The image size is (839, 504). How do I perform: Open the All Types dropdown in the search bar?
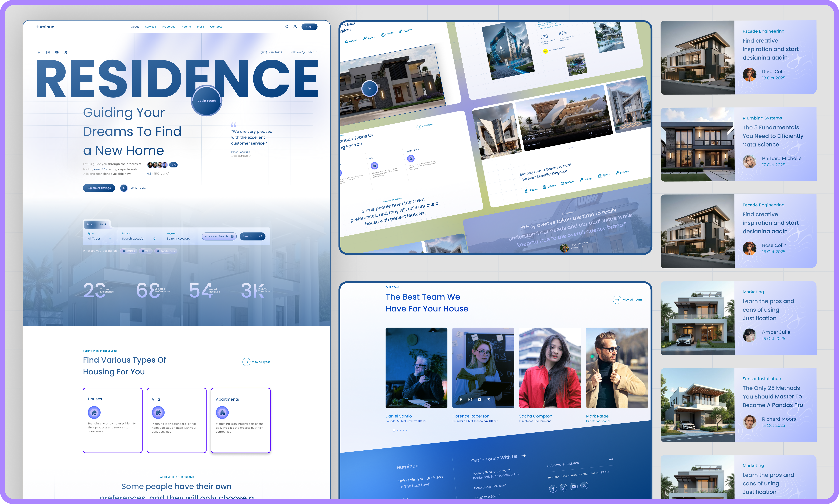[x=99, y=238]
